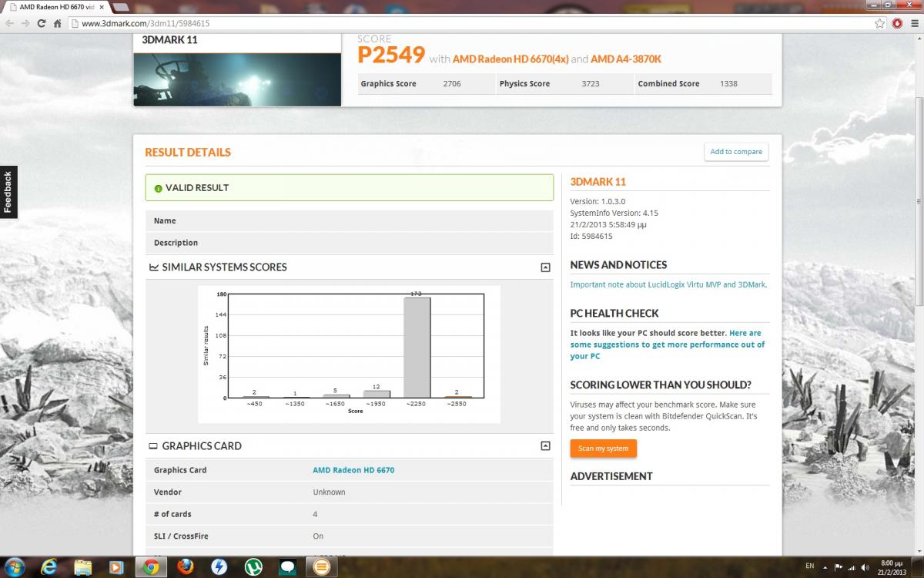The height and width of the screenshot is (578, 924).
Task: Open the volume speaker tray icon
Action: pos(866,567)
